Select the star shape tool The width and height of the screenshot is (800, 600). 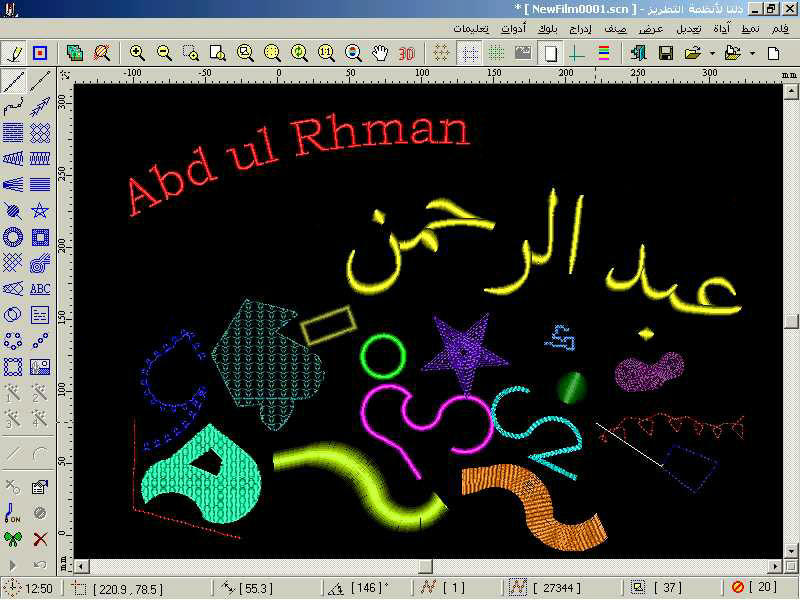(x=40, y=211)
